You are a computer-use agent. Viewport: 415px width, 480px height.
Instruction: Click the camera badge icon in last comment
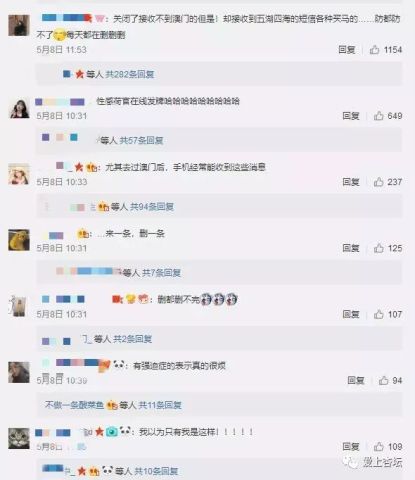pos(112,432)
